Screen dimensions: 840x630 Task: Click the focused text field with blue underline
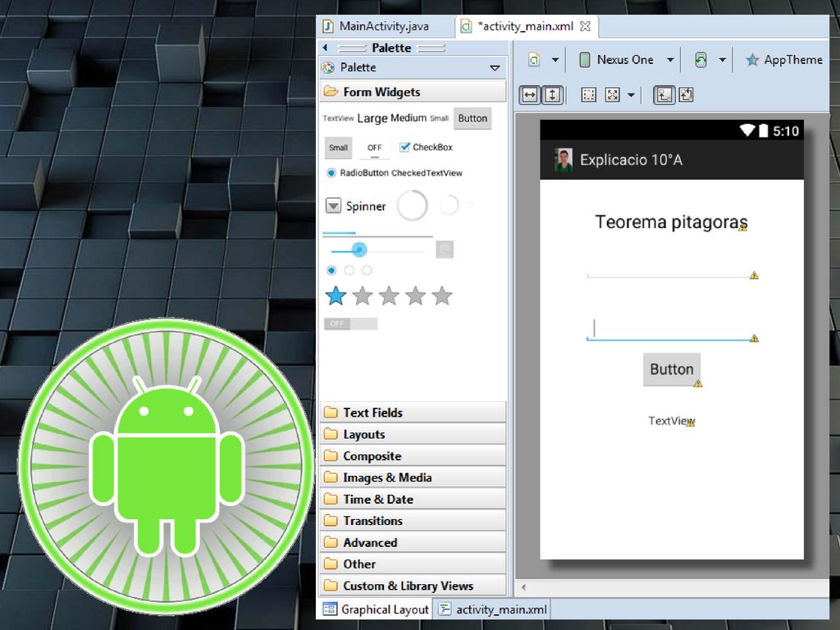[x=673, y=330]
